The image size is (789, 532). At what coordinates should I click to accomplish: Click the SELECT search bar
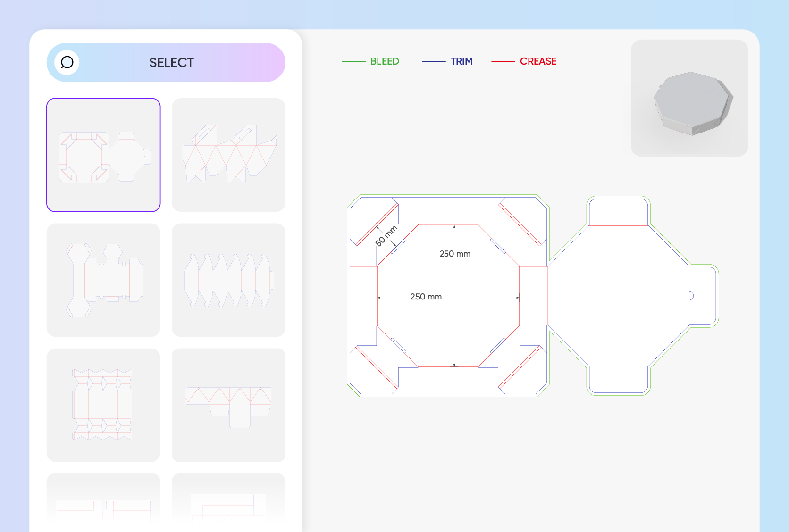point(166,62)
